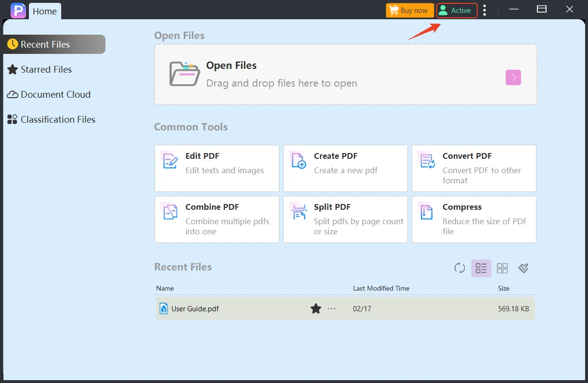
Task: Click the Compress tool icon
Action: (x=427, y=211)
